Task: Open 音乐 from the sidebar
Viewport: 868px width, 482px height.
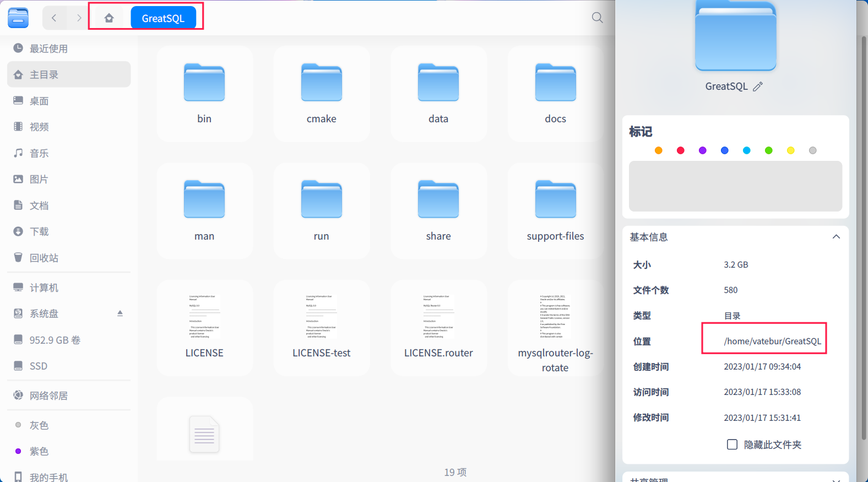Action: coord(69,153)
